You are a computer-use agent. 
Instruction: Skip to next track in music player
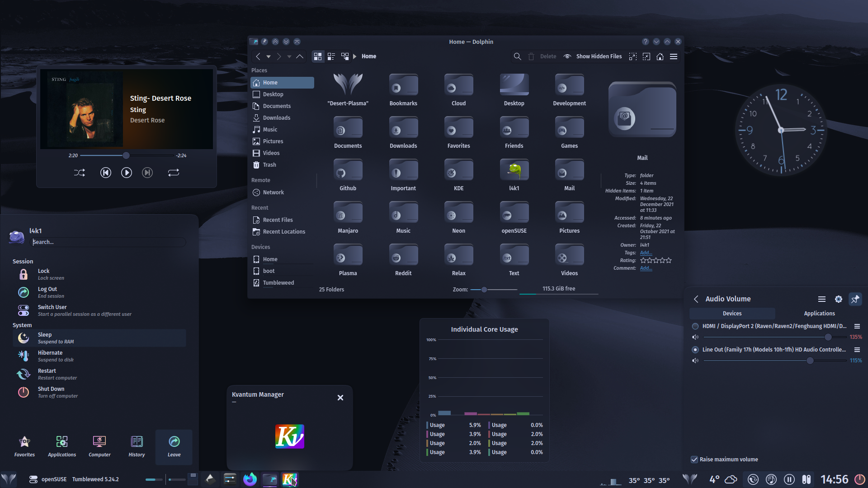[x=147, y=173]
